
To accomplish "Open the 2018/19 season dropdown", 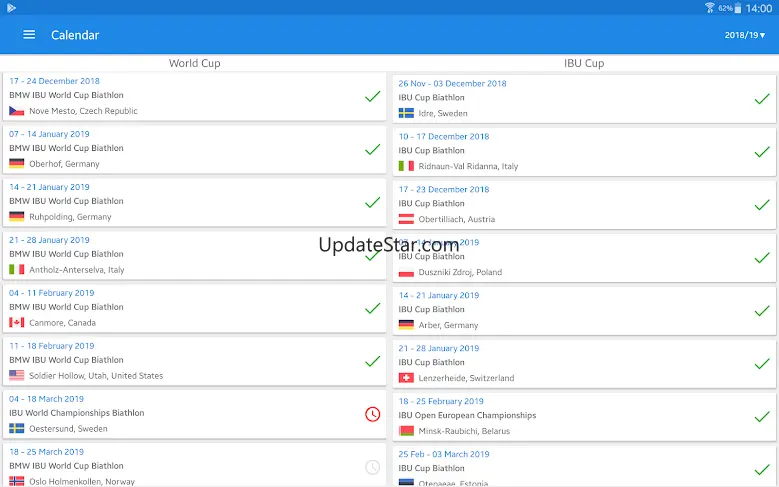I will coord(745,35).
